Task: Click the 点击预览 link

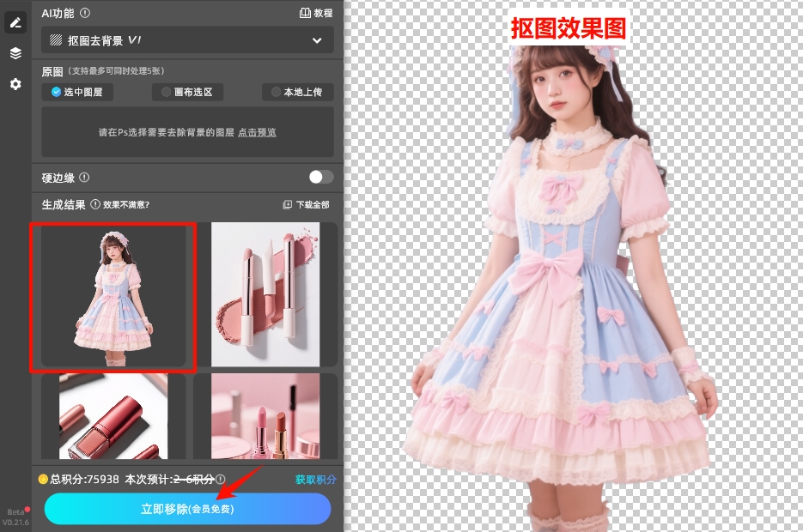Action: point(255,132)
